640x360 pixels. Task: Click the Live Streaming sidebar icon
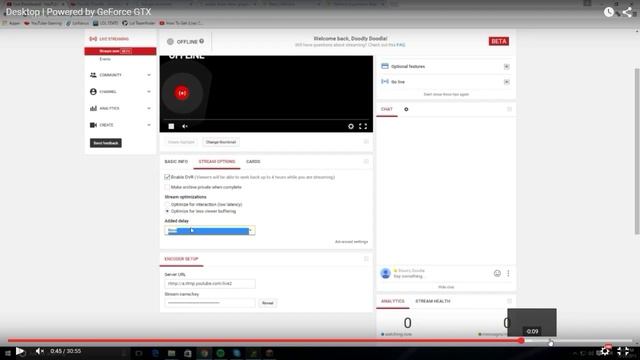(x=93, y=39)
